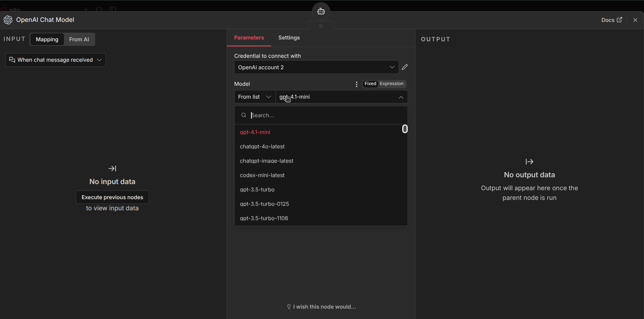Toggle input view to From AI
The image size is (644, 319).
point(79,39)
